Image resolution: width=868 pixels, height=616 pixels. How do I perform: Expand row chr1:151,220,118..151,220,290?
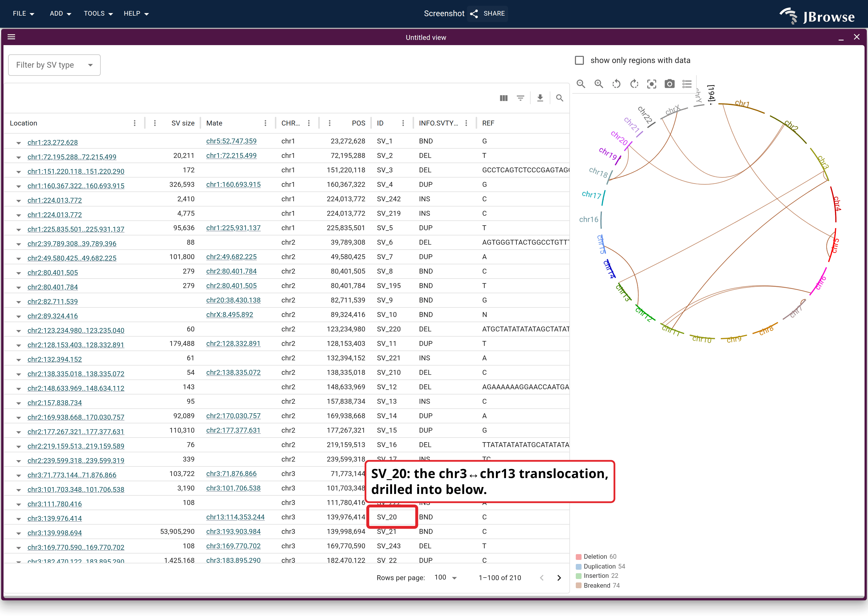(19, 172)
